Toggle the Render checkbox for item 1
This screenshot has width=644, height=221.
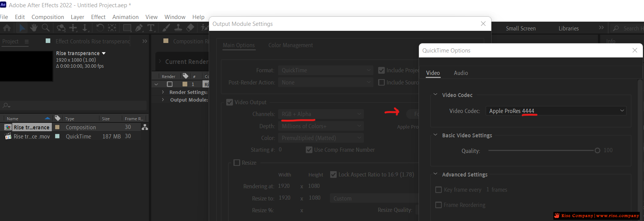pos(170,84)
